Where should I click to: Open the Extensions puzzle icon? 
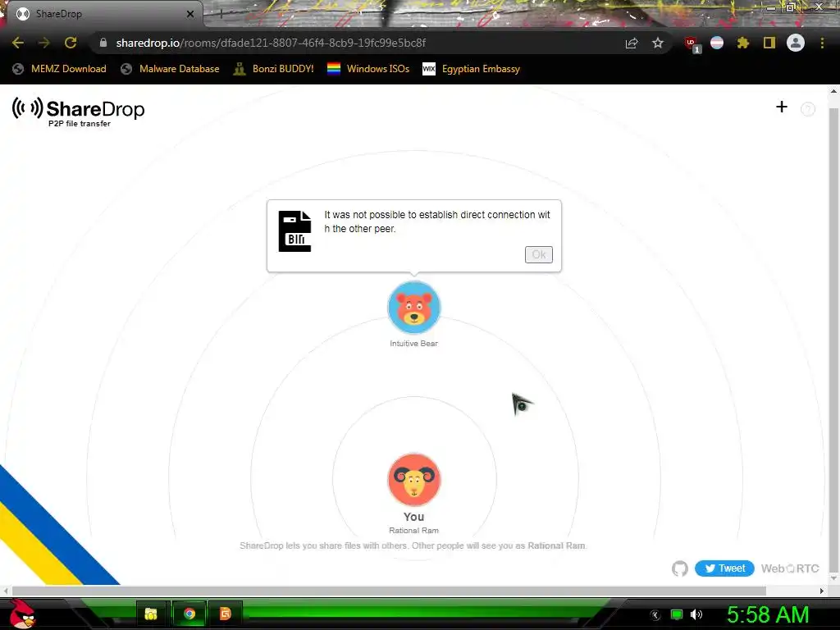click(743, 43)
